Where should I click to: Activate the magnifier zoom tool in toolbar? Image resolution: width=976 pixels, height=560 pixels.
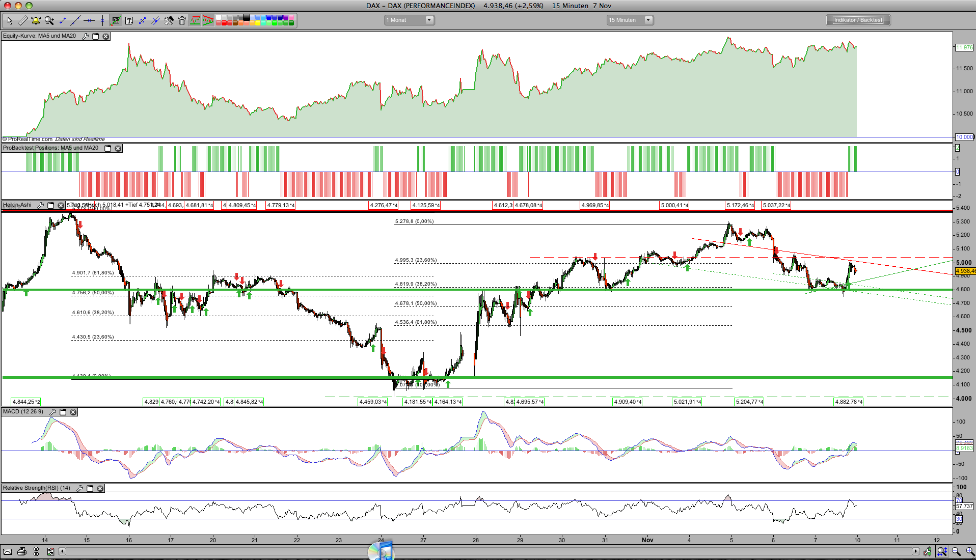pyautogui.click(x=49, y=20)
